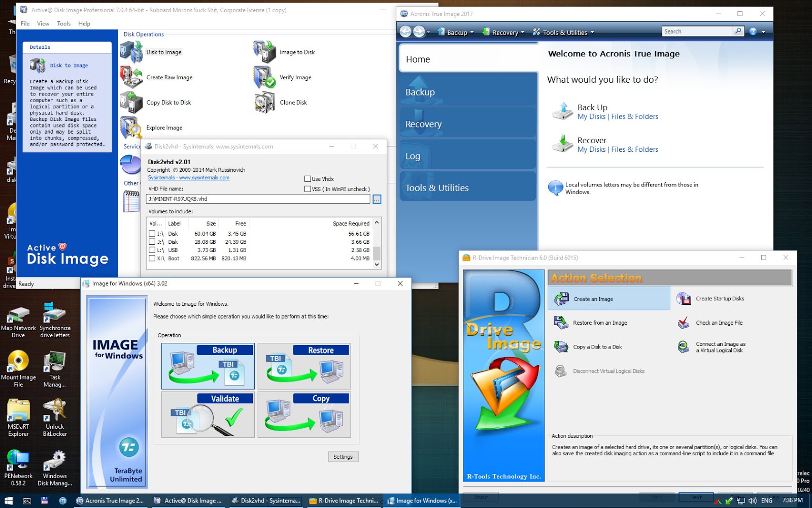
Task: Click ENG language indicator in tray
Action: click(767, 500)
